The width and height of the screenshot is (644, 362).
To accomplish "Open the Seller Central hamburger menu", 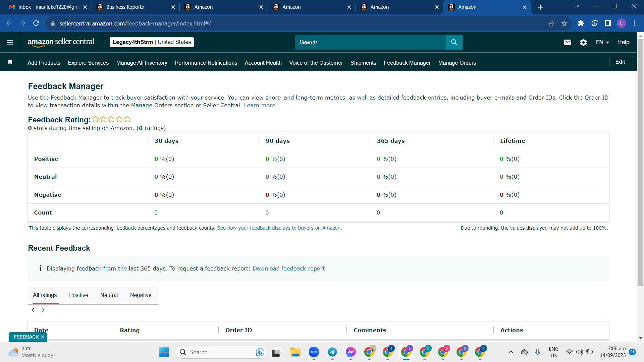I will (x=10, y=42).
